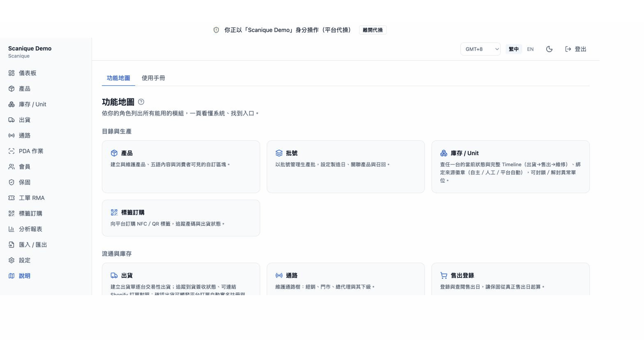Click the 登出 logout button
Screen dimensions: 644x362
(x=576, y=49)
